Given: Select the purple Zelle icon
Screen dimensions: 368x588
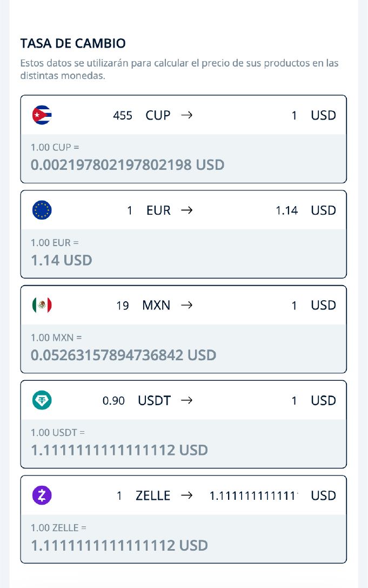Looking at the screenshot, I should (x=42, y=495).
